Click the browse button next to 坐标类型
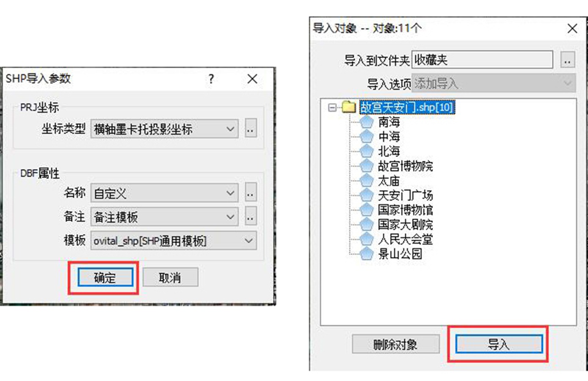Viewport: 588px width, 381px height. [x=251, y=129]
